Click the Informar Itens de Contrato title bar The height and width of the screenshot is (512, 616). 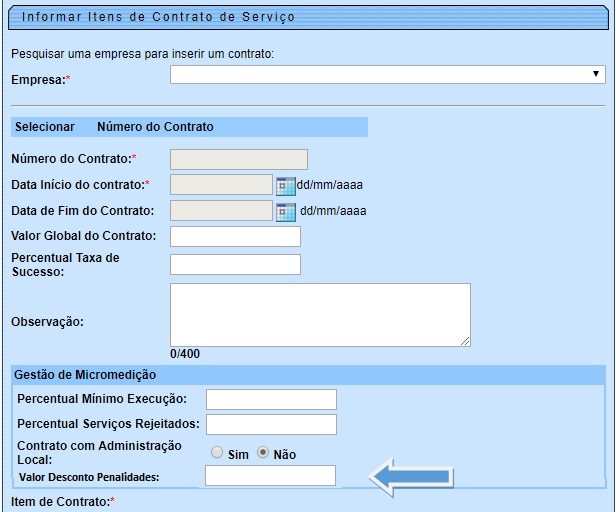coord(300,18)
